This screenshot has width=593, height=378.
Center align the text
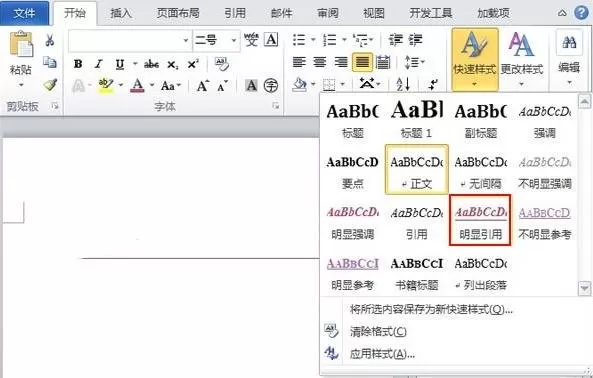point(320,62)
